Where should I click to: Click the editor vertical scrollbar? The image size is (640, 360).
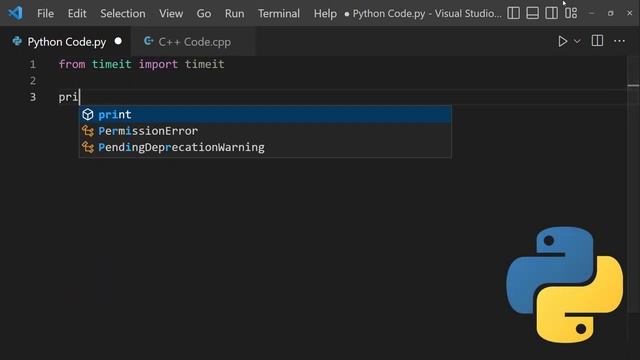coord(633,184)
